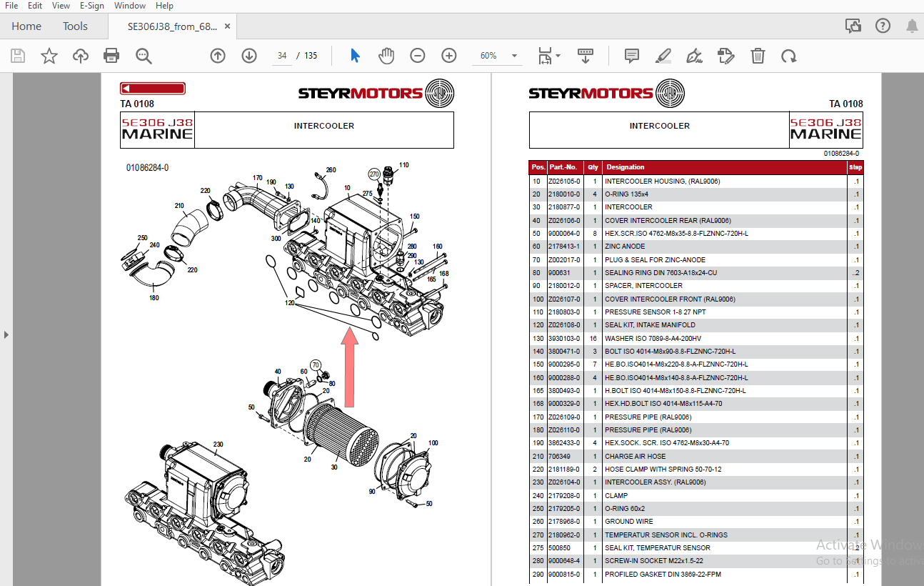Activate the selection arrow tool
Image resolution: width=924 pixels, height=586 pixels.
coord(355,56)
